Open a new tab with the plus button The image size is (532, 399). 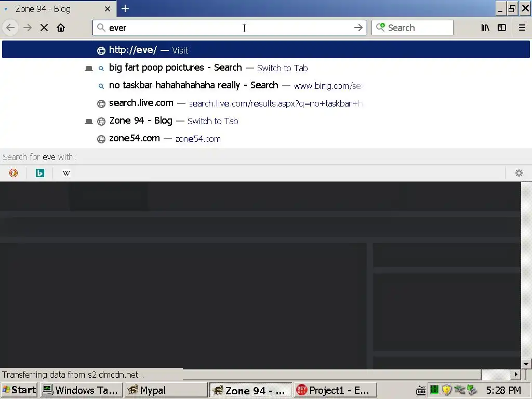tap(125, 8)
